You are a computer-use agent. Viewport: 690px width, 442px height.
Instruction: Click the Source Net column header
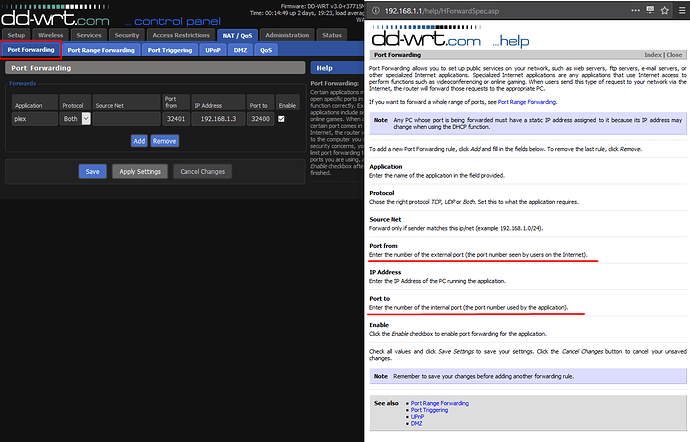(127, 102)
